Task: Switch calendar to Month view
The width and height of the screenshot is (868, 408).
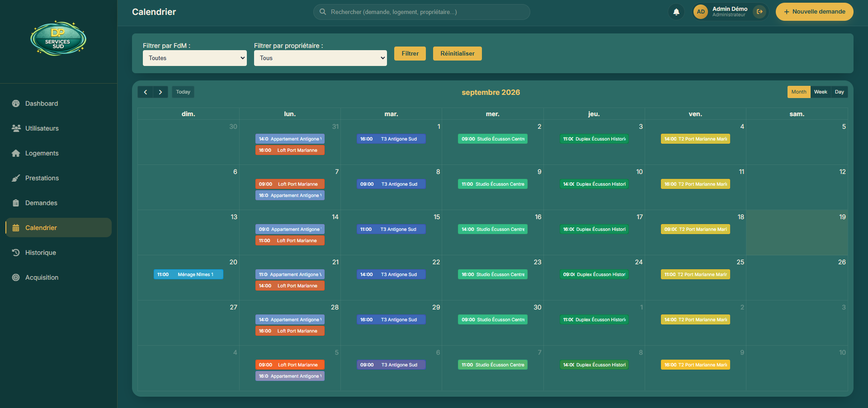Action: point(799,92)
